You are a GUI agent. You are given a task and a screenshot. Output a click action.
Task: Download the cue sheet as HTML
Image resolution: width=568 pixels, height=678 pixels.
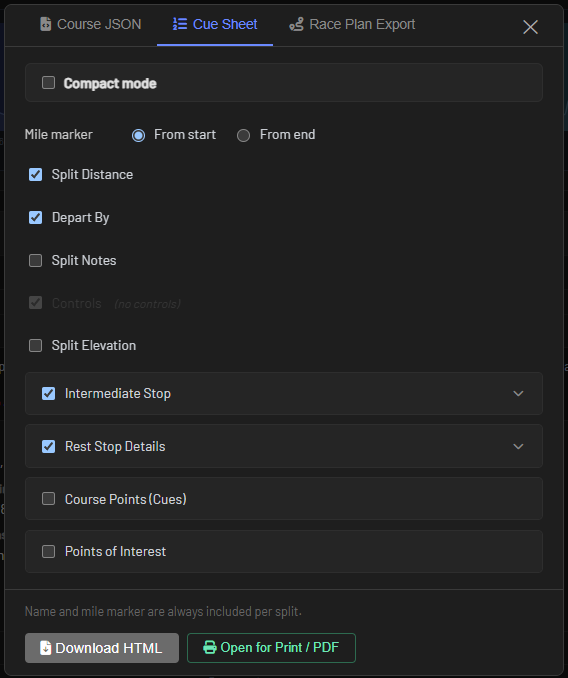tap(102, 648)
